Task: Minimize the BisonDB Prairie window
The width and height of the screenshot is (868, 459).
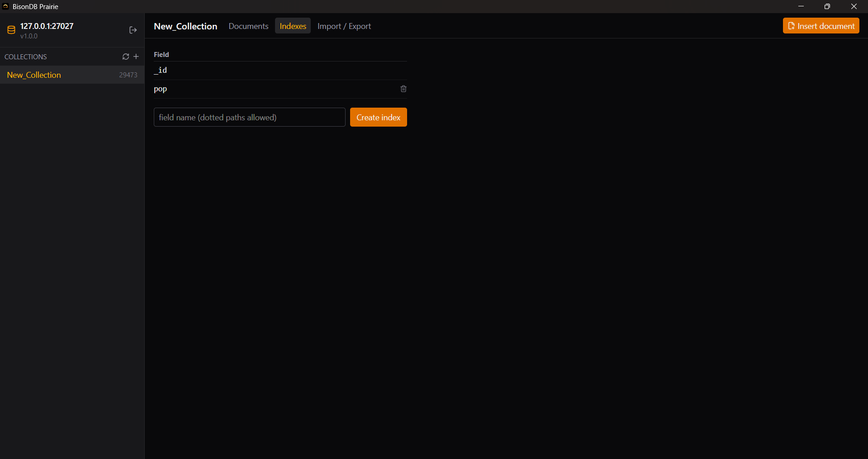Action: pyautogui.click(x=801, y=6)
